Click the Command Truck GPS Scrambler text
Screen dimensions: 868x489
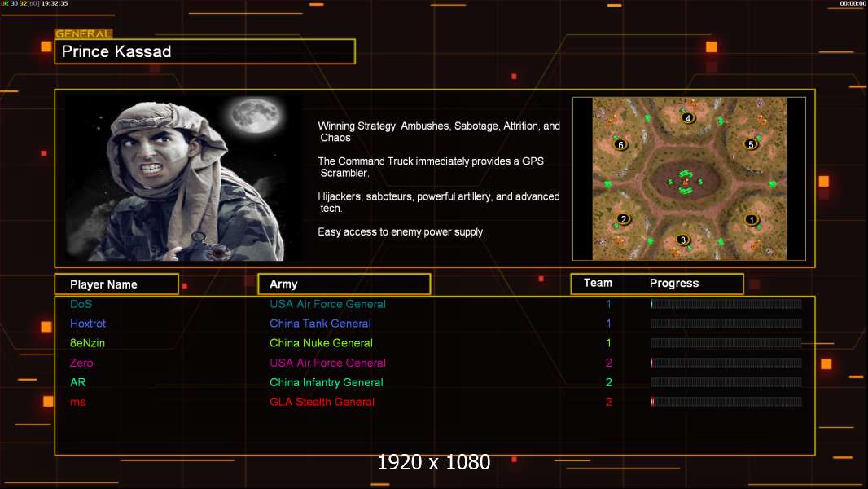click(431, 167)
